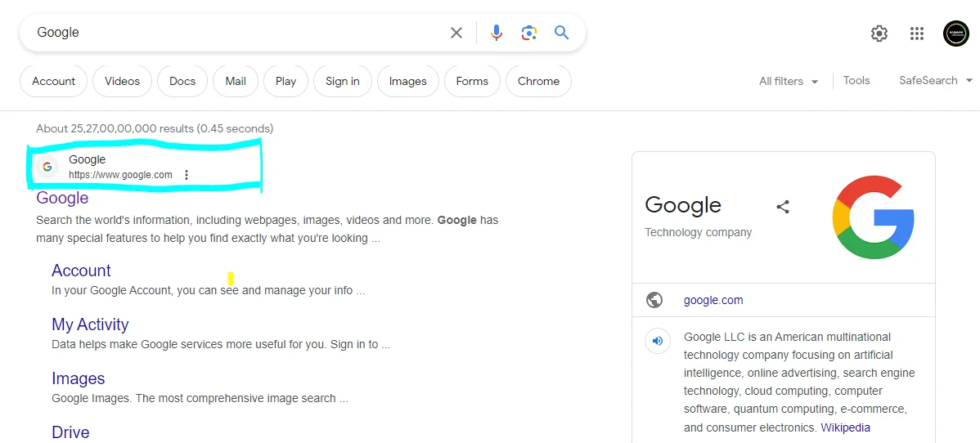Screen dimensions: 980x443
Task: Start voice search with the microphone icon
Action: tap(497, 33)
